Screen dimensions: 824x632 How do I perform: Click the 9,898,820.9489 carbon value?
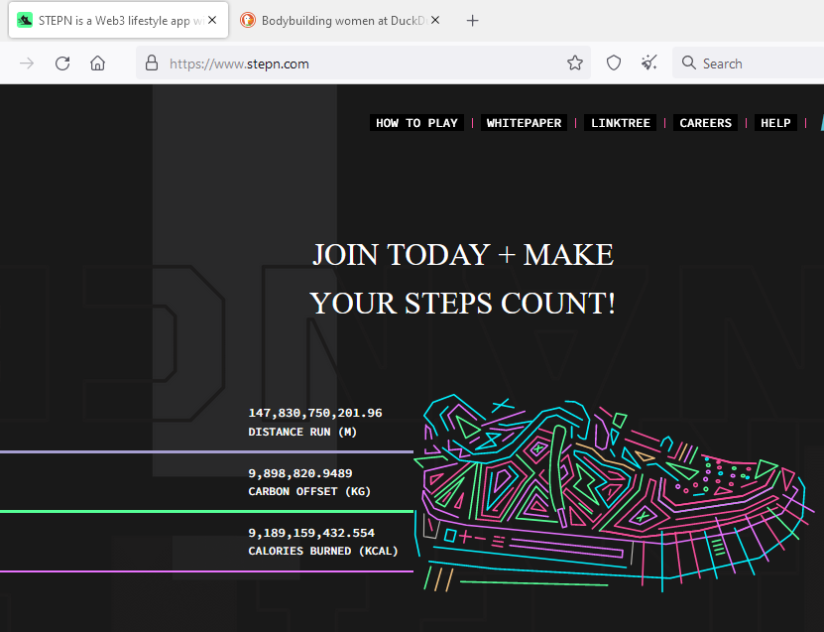[300, 473]
